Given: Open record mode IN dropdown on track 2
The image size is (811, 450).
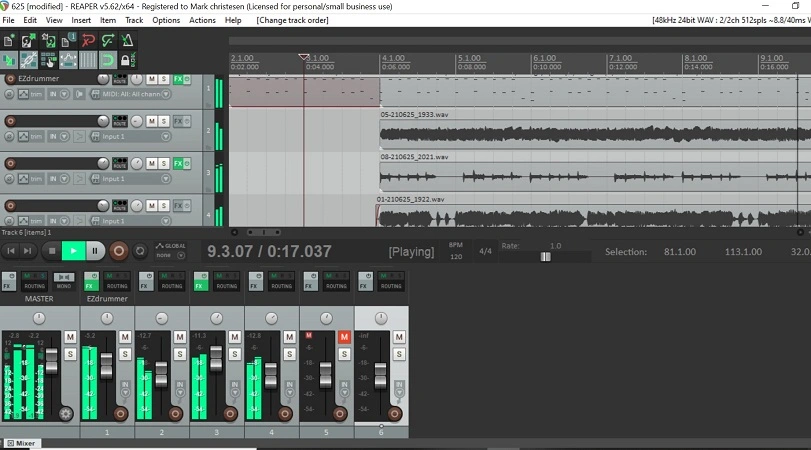Looking at the screenshot, I should coord(64,137).
